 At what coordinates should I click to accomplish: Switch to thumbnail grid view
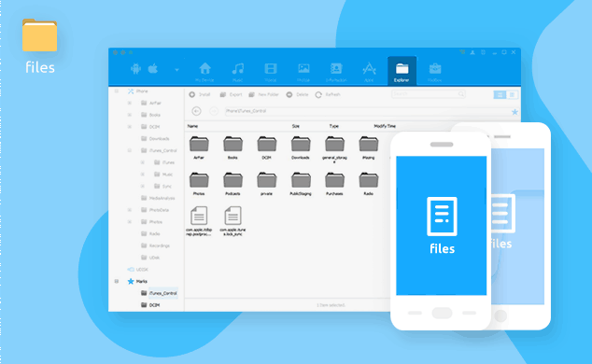pyautogui.click(x=500, y=94)
